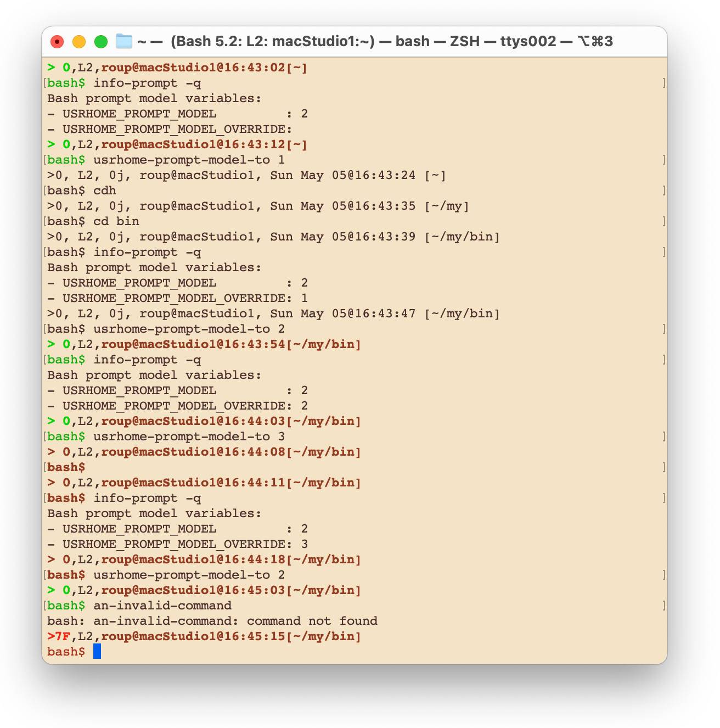Click 'info-prompt -q' command after 16:44:11
Viewport: 720px width, 728px height.
[x=147, y=498]
